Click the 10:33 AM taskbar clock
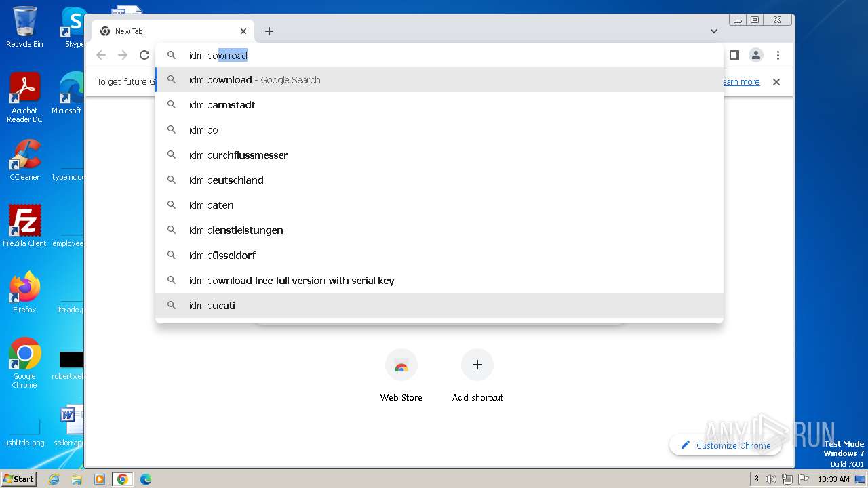This screenshot has height=488, width=868. 833,479
